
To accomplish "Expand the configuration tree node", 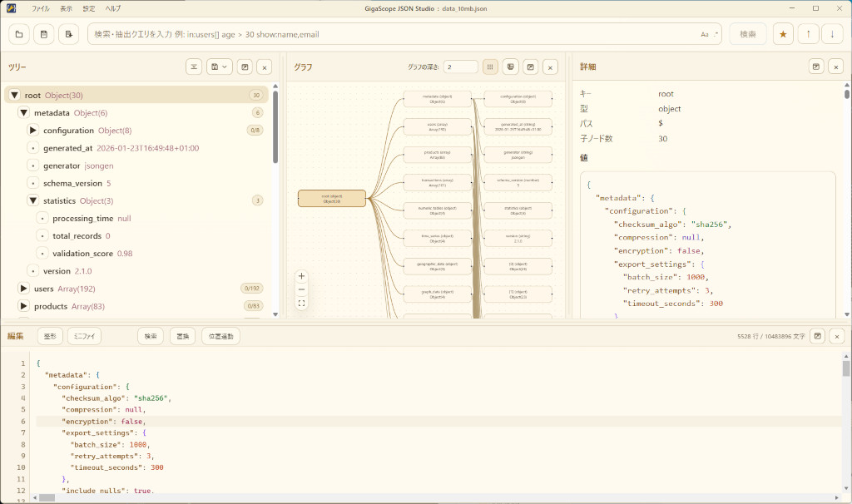I will [33, 131].
